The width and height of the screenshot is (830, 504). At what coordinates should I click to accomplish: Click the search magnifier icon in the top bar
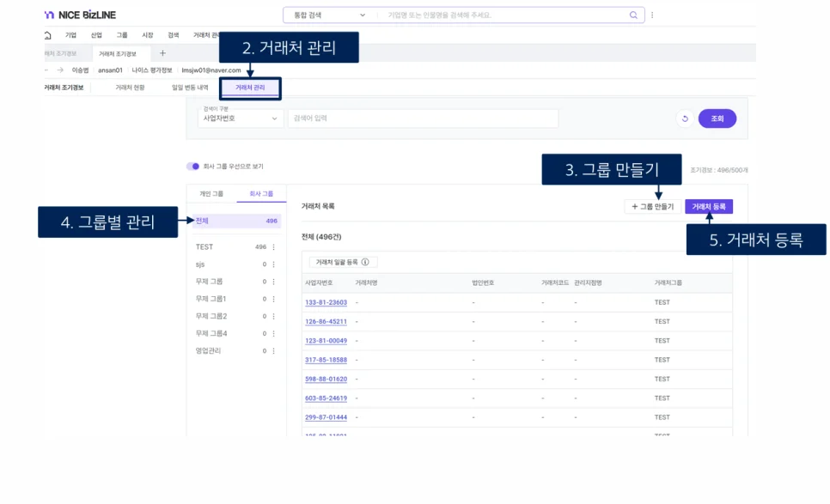click(x=634, y=15)
